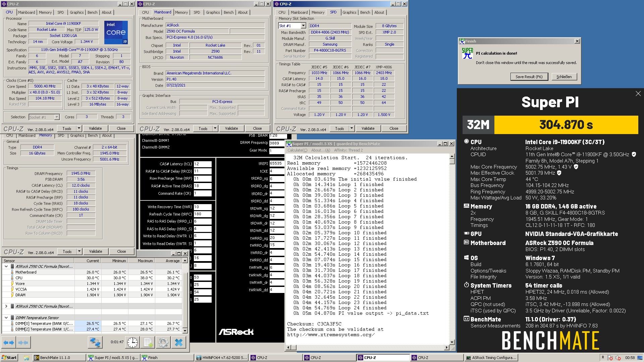Expand second ASRock Z590 sensor group
This screenshot has height=362, width=644.
[6, 306]
